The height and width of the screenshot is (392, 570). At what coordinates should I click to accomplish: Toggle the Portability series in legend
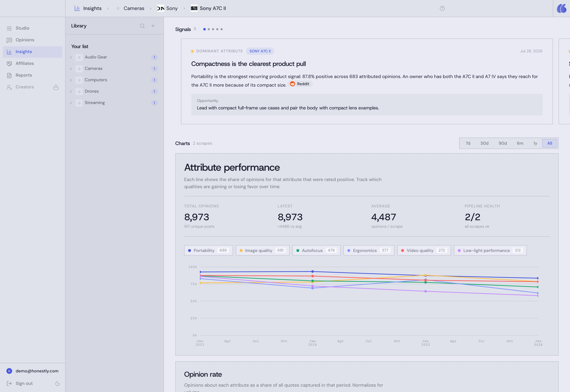208,251
